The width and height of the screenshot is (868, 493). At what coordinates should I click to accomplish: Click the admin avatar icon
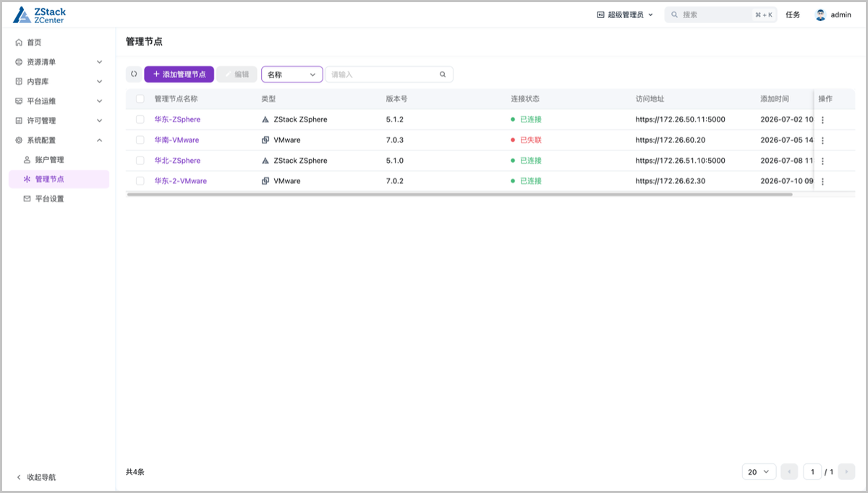[820, 14]
